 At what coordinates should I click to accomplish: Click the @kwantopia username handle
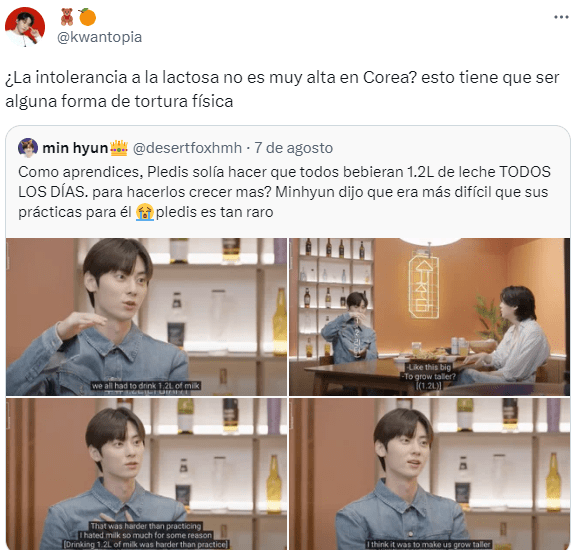click(x=99, y=37)
